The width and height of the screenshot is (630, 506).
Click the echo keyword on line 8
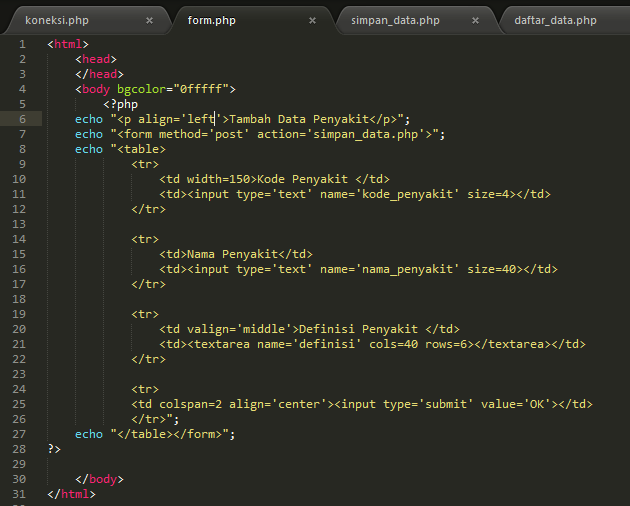point(89,150)
